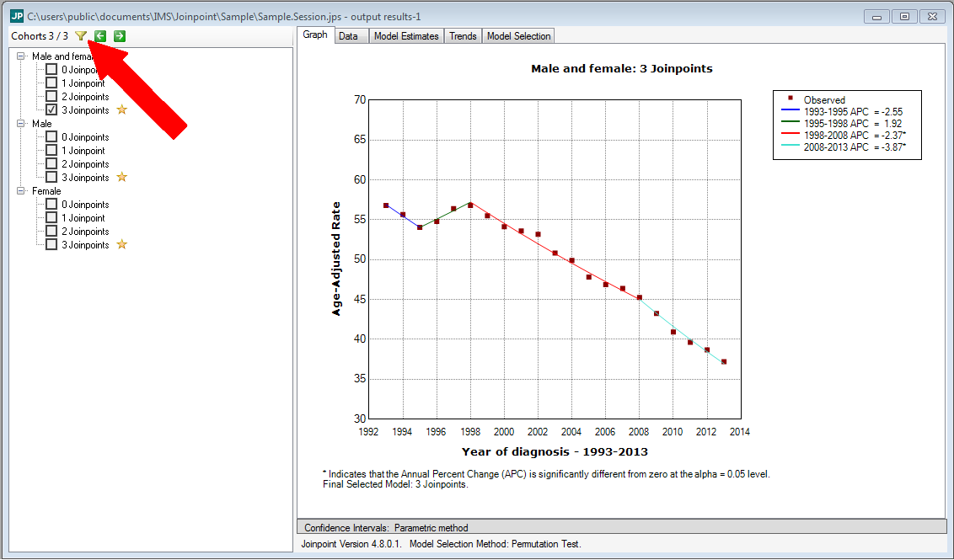Click the red 1998-2008 APC legend line
Screen dimensions: 954x560
[x=790, y=135]
